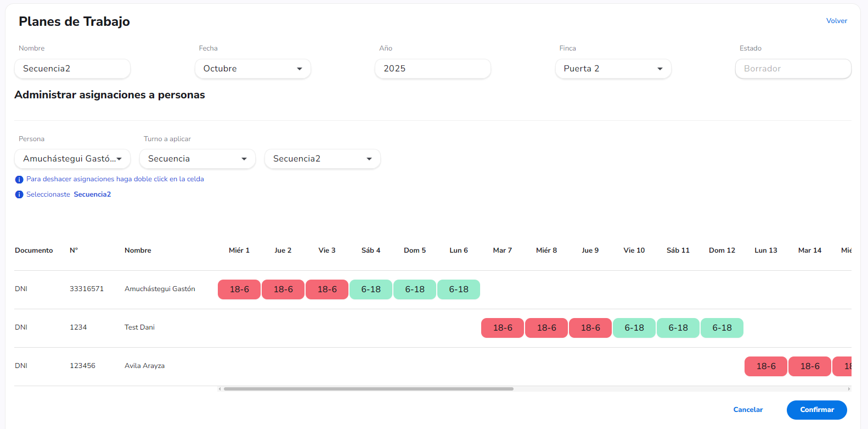Select Amuchástegui's green 6-18 shift on Sáb 4
This screenshot has height=429, width=868.
click(x=371, y=289)
